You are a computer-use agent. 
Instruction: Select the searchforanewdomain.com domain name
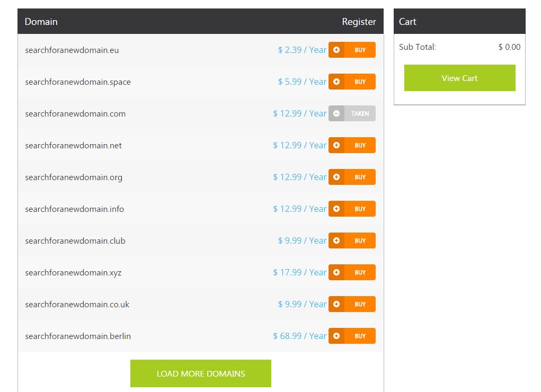coord(75,114)
